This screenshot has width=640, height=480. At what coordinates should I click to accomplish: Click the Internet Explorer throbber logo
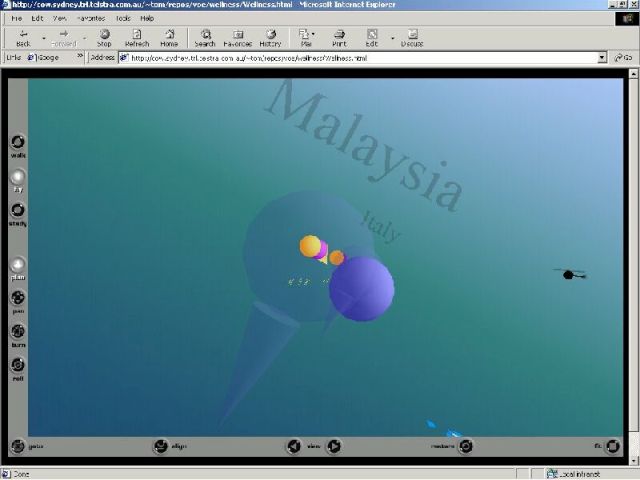pos(627,19)
